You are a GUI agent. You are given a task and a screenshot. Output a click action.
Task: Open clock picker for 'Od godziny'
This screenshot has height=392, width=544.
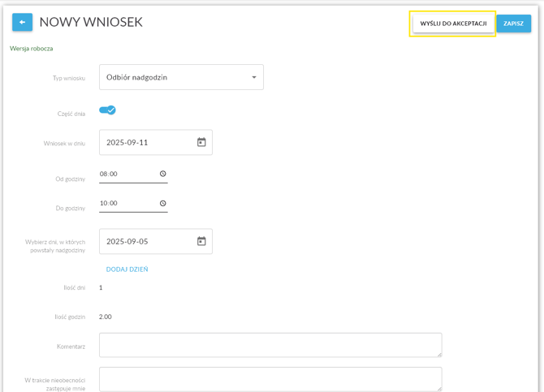pyautogui.click(x=162, y=174)
